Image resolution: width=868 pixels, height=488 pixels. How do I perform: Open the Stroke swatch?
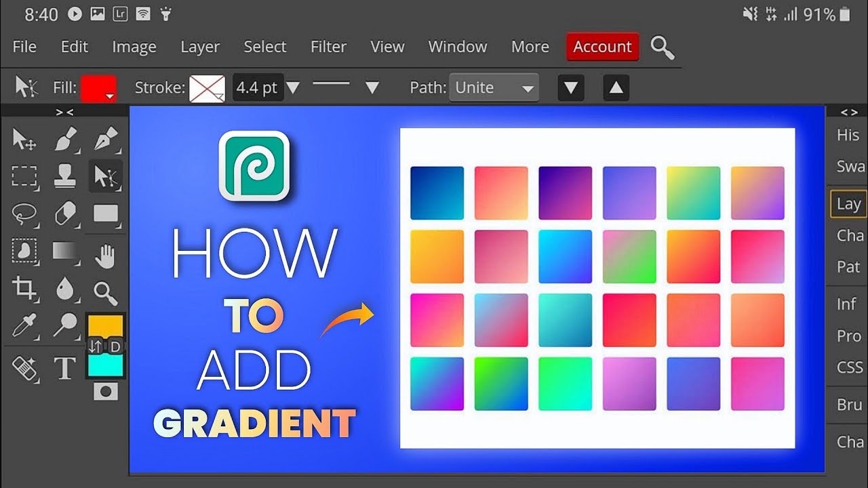click(207, 88)
